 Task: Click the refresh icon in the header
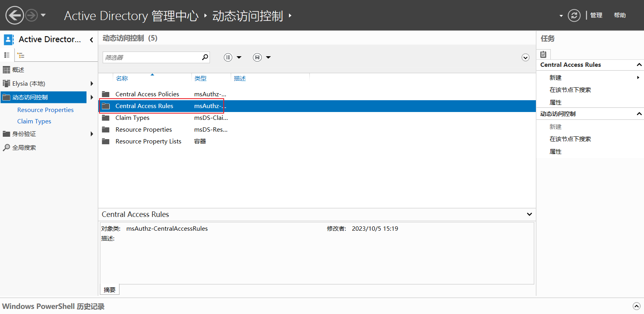[x=574, y=15]
